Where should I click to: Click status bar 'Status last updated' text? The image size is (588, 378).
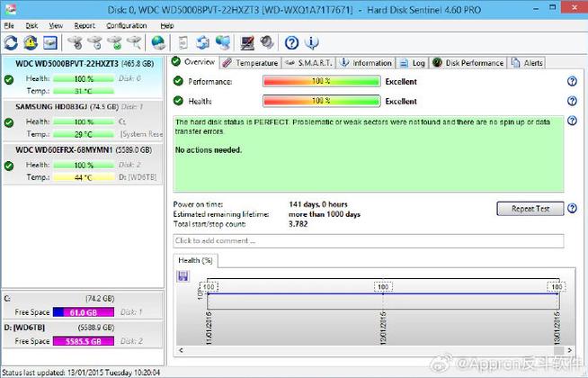[x=81, y=373]
